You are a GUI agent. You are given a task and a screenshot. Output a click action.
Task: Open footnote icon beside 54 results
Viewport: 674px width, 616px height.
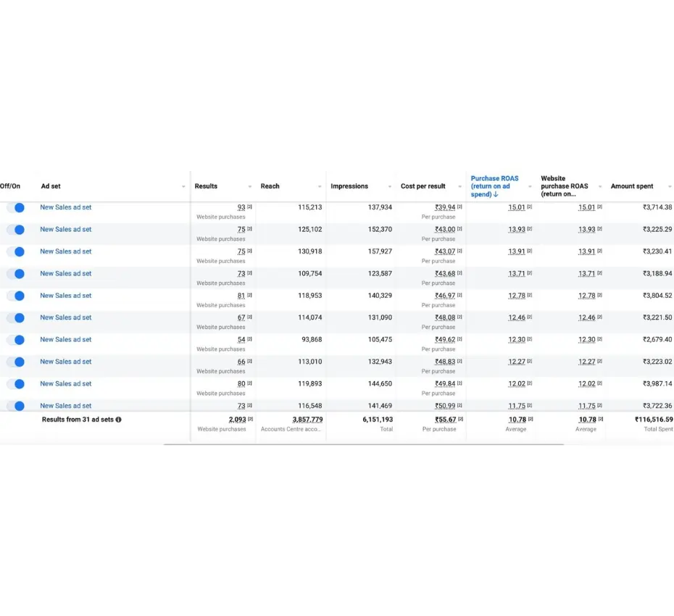250,338
